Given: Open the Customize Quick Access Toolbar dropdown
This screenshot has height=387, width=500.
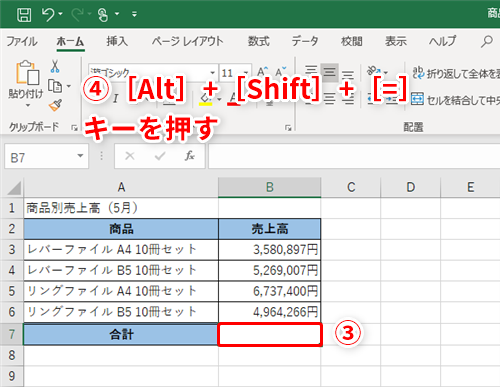Looking at the screenshot, I should (134, 14).
